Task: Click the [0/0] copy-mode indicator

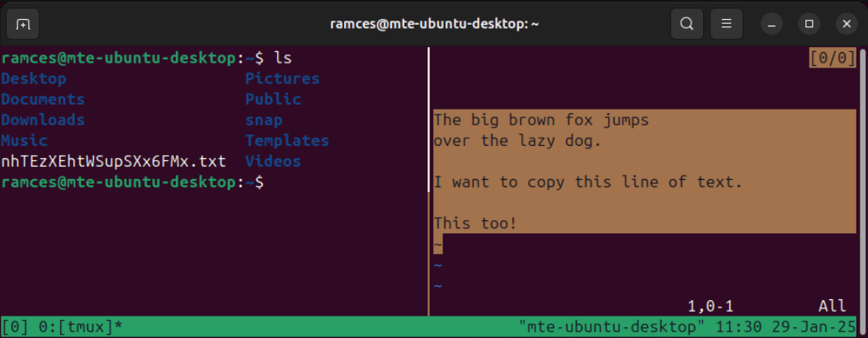Action: 833,59
